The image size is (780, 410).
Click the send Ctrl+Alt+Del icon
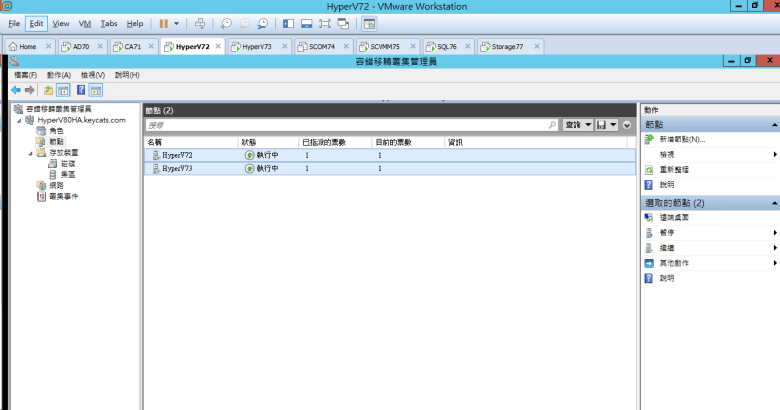pos(200,23)
